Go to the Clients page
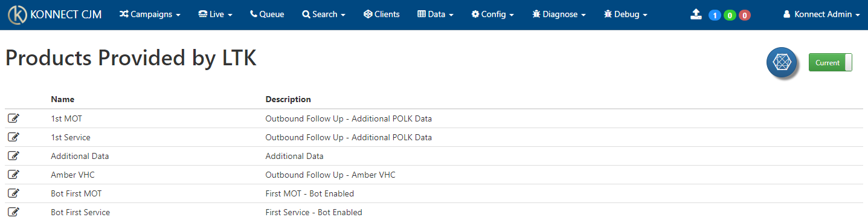Screen dimensions: 868x220 tap(382, 15)
